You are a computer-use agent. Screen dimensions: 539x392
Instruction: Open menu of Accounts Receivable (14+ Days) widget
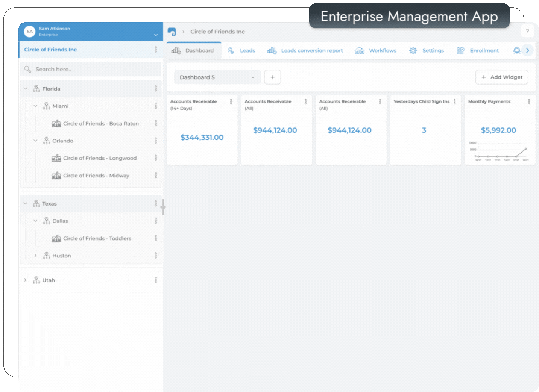tap(231, 101)
